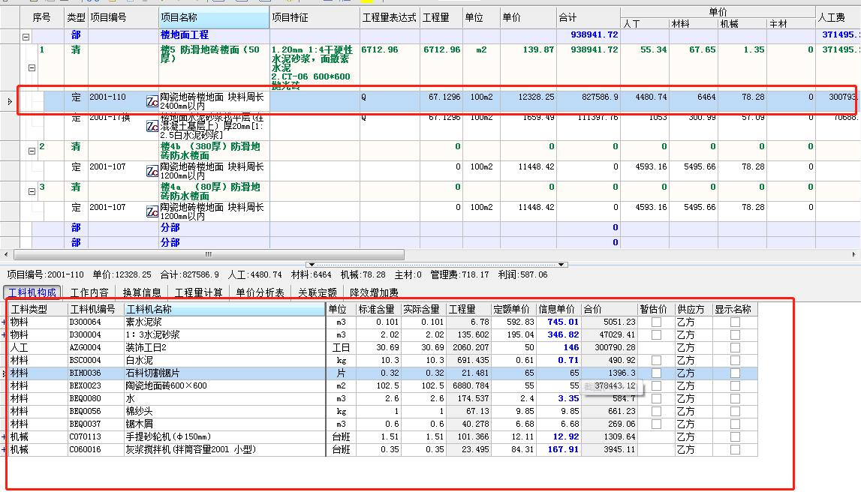Viewport: 861px width, 504px height.
Task: Click 项目特征 cell of item 1 楼5
Action: (x=315, y=67)
